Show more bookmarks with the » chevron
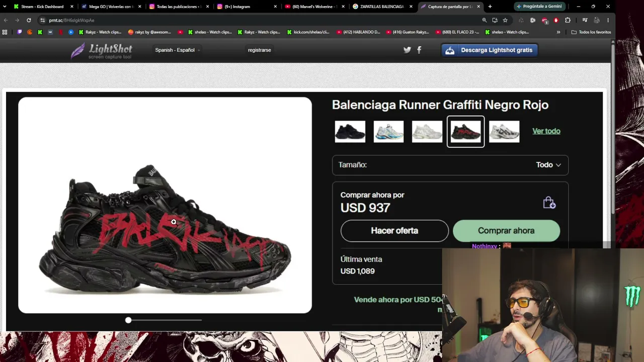The image size is (644, 362). tap(558, 32)
